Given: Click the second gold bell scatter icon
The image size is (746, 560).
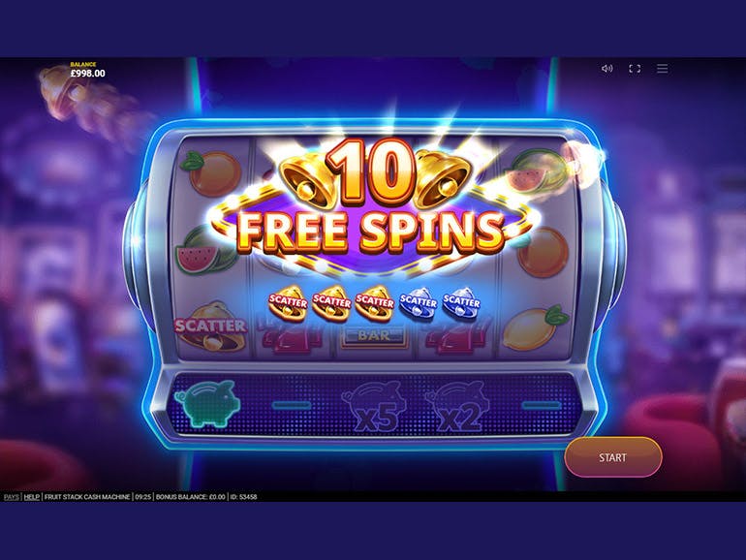Looking at the screenshot, I should coord(331,302).
